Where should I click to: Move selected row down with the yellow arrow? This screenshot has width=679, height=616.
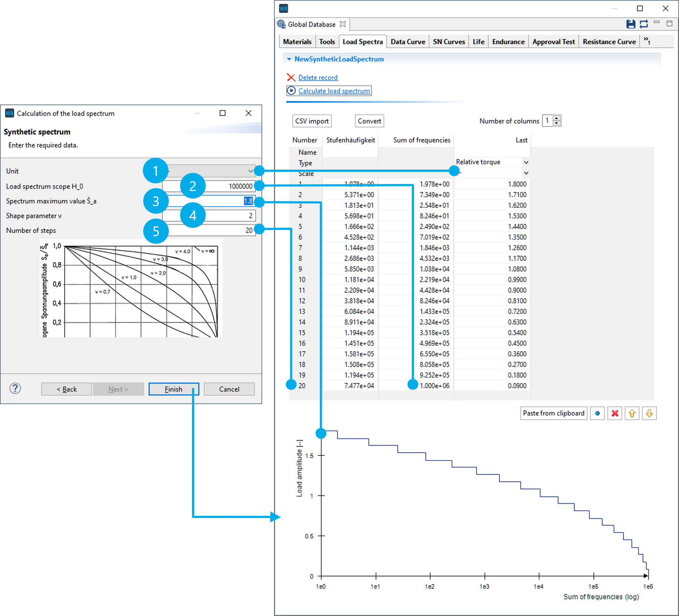click(649, 413)
